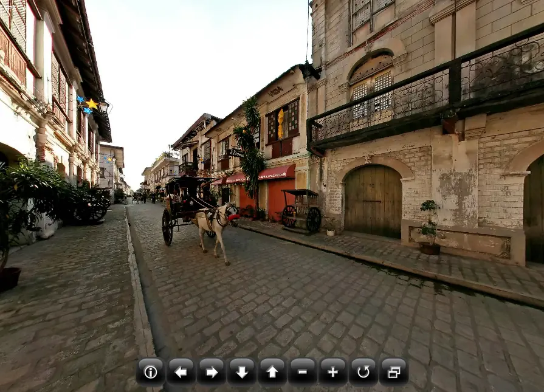The image size is (544, 392).
Task: Tilt the view up with arrow
Action: (x=272, y=372)
